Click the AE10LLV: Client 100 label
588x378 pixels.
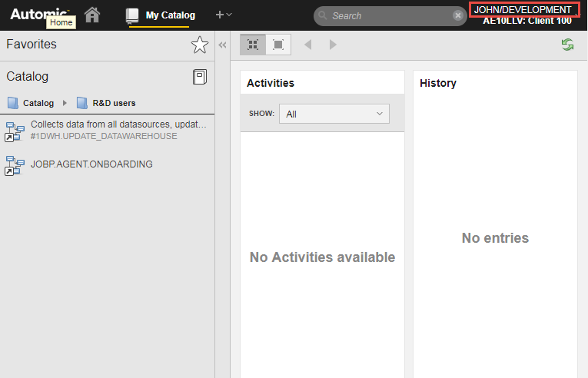527,21
